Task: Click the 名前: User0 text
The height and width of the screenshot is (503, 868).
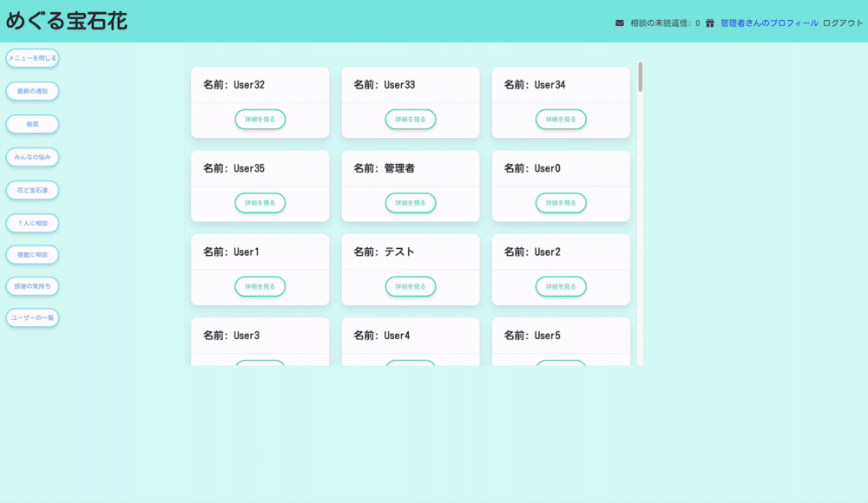Action: 532,168
